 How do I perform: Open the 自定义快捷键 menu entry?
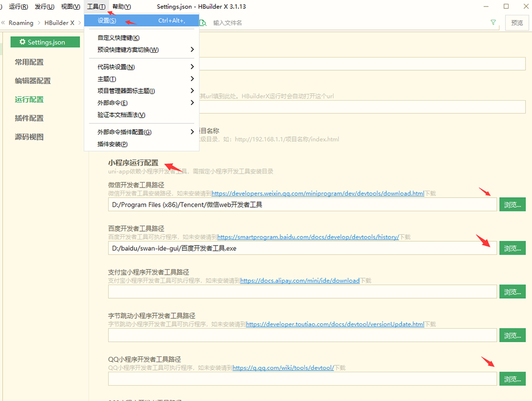click(x=118, y=38)
